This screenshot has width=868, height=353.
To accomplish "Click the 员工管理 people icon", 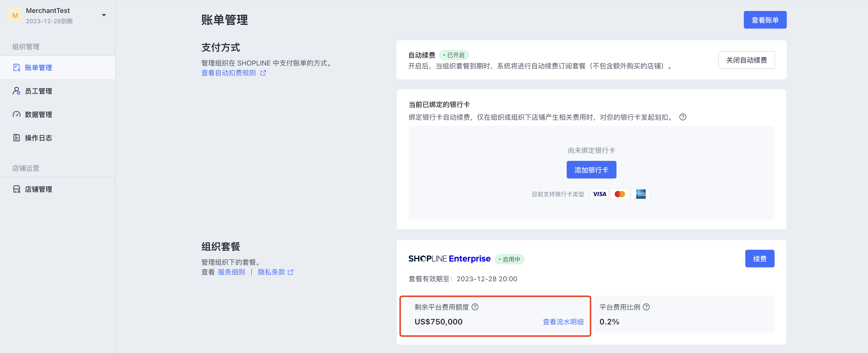I will click(17, 91).
